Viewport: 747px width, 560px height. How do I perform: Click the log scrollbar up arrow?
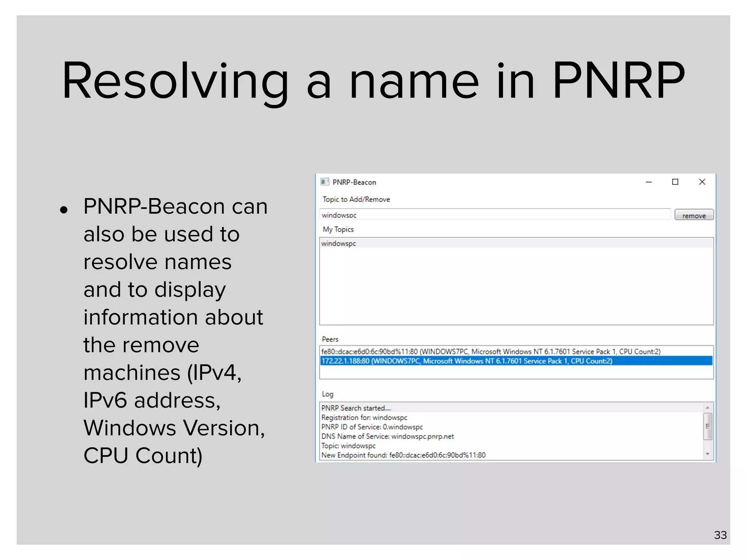pos(707,408)
